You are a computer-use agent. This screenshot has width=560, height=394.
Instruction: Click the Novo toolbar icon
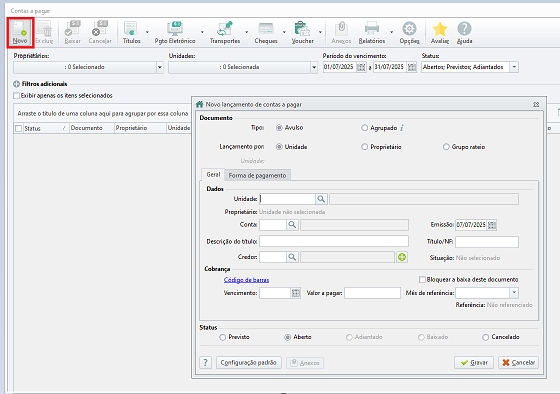coord(20,33)
